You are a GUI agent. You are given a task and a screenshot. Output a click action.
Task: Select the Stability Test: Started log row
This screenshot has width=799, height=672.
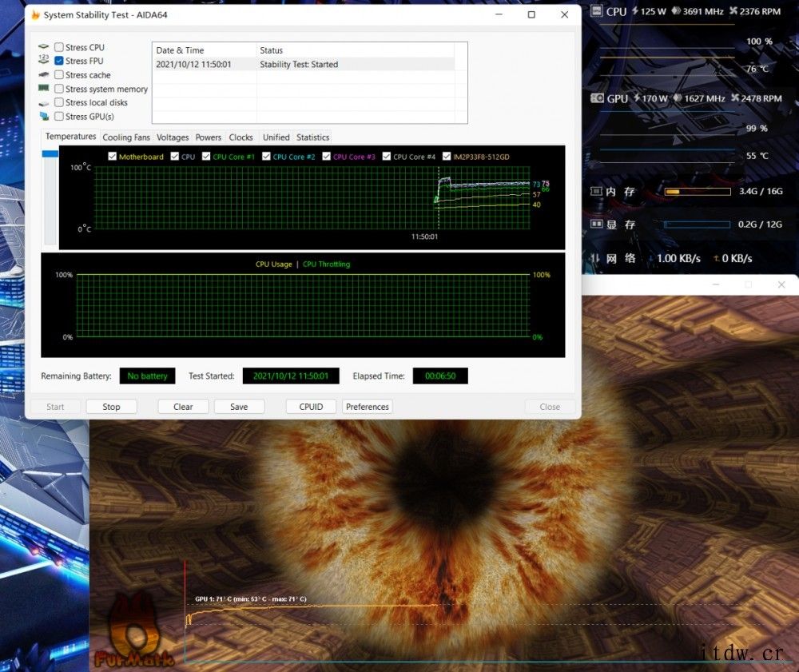304,64
